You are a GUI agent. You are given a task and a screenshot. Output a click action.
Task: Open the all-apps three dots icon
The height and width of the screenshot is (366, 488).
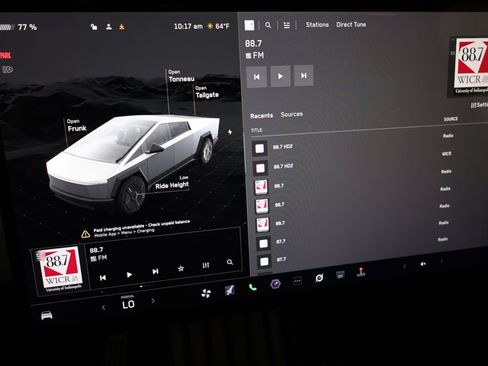pos(297,281)
